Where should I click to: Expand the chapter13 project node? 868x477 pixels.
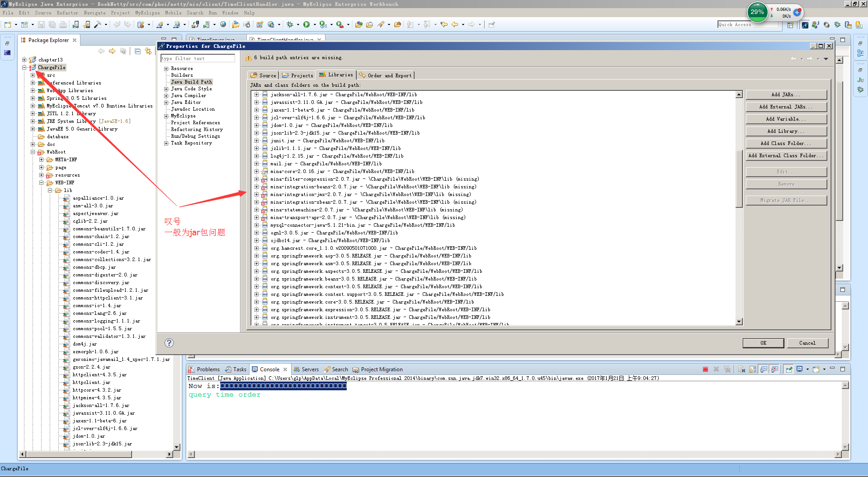pyautogui.click(x=24, y=60)
